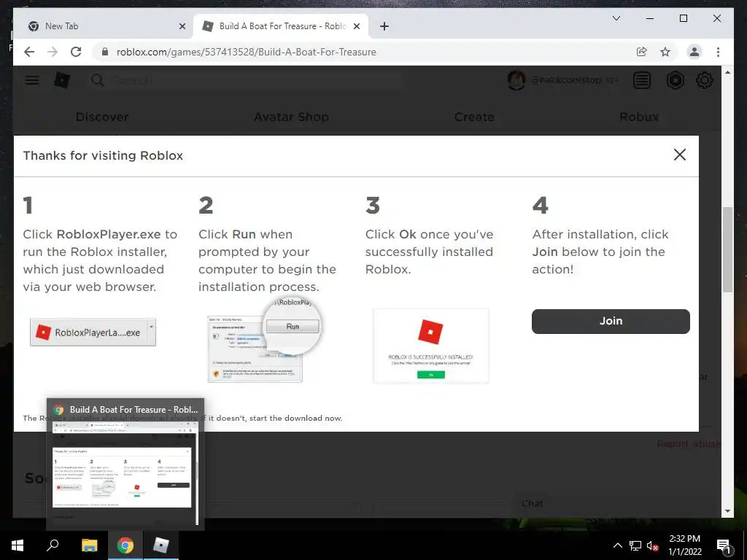Share this page icon
This screenshot has height=560, width=747.
pos(642,52)
